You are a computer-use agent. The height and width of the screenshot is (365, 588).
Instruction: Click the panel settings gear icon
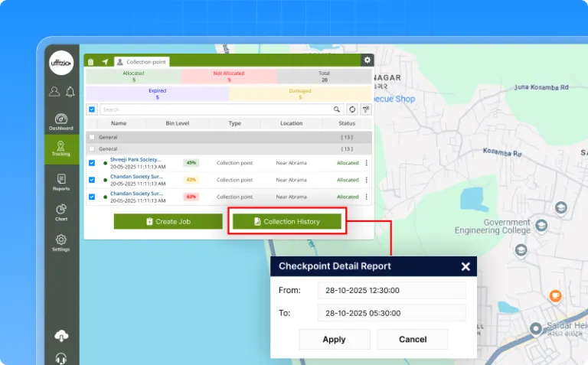coord(367,60)
